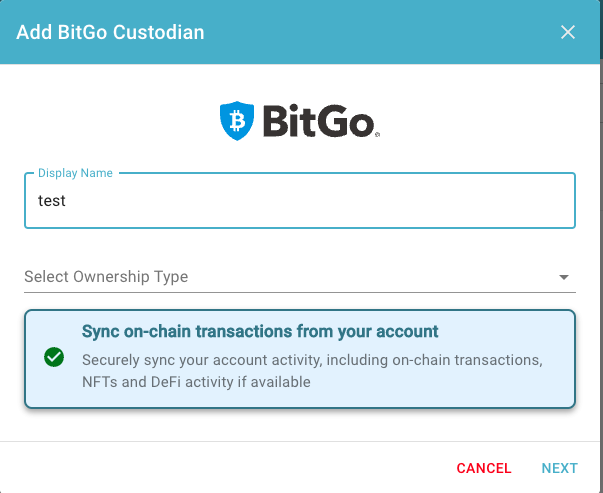Viewport: 603px width, 493px height.
Task: Click the NEXT button
Action: pos(560,468)
